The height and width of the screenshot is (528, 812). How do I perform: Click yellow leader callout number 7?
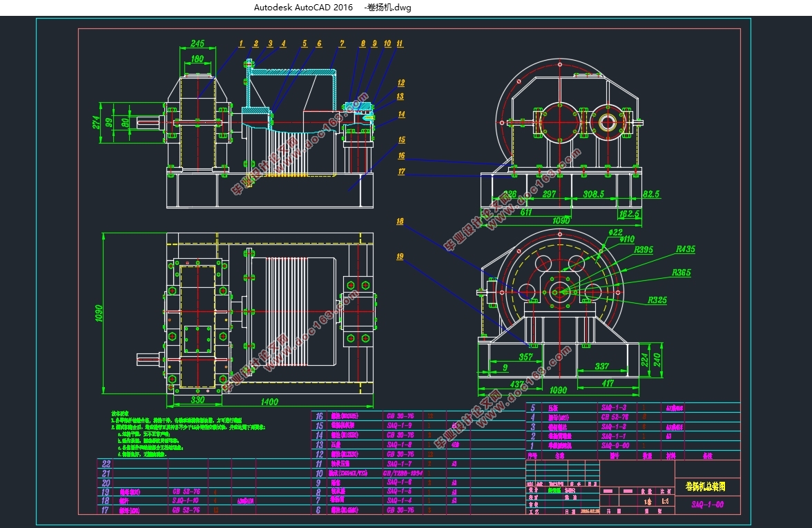(342, 43)
